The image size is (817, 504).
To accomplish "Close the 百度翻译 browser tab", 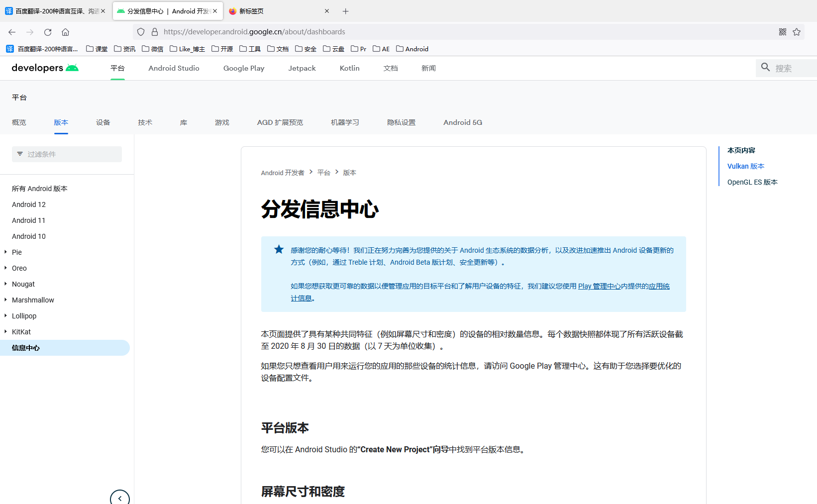I will pos(103,11).
